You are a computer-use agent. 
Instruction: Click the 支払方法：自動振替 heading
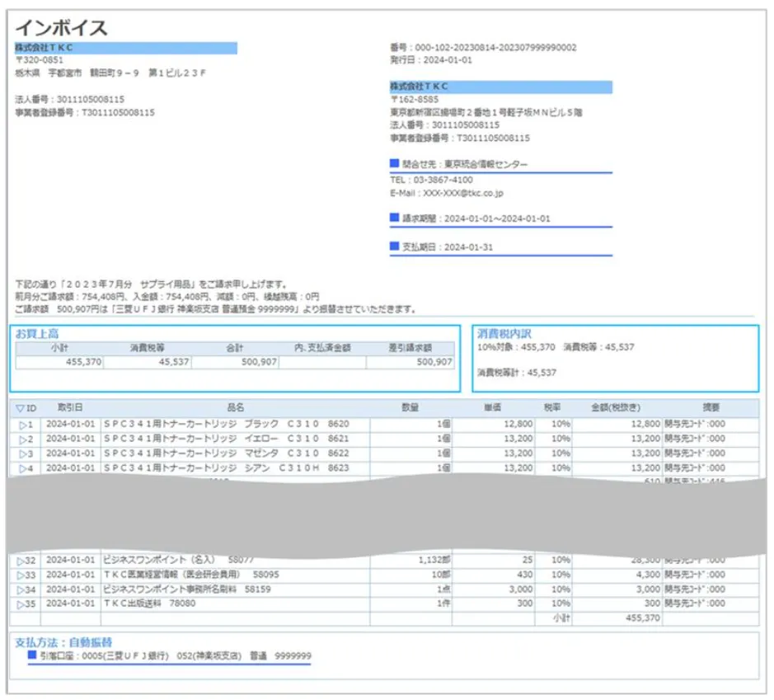pos(63,641)
